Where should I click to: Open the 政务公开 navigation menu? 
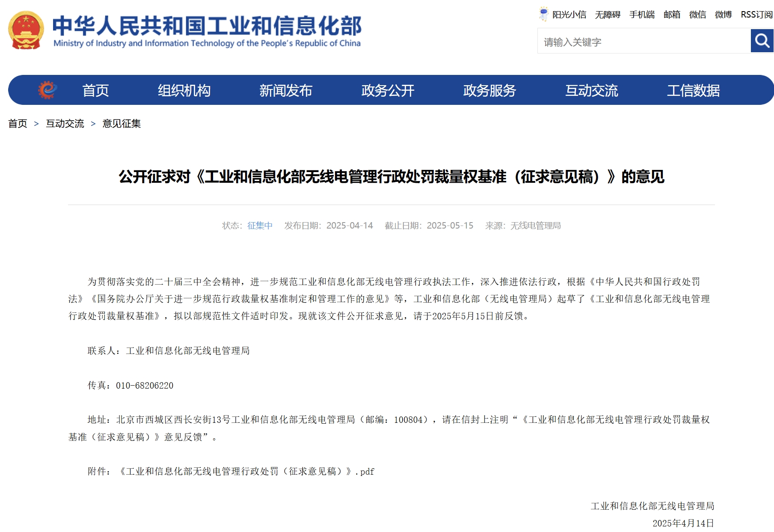click(388, 90)
